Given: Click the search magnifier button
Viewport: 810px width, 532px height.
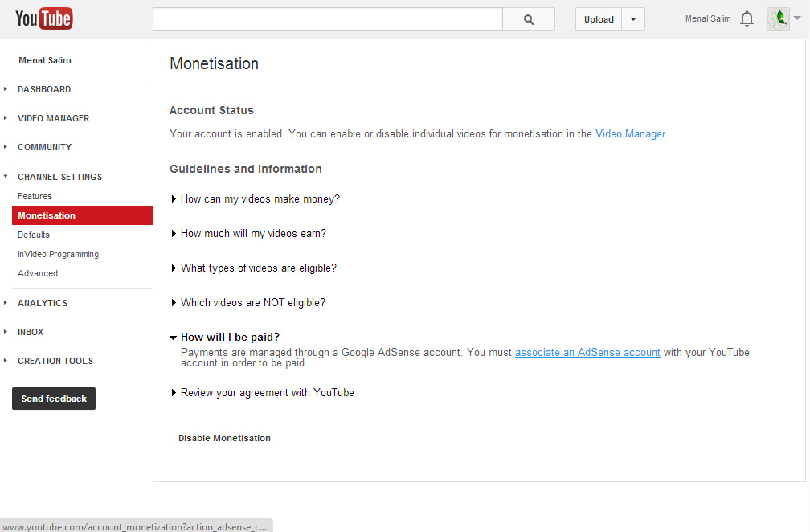Looking at the screenshot, I should click(529, 19).
